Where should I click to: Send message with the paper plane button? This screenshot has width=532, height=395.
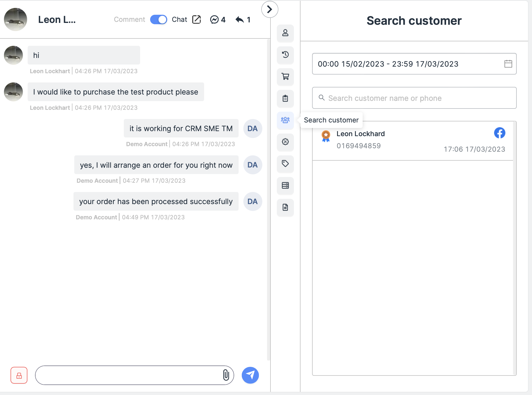(x=250, y=375)
